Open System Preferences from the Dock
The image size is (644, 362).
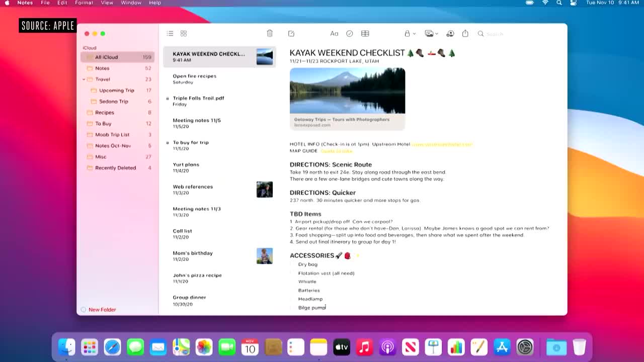525,347
